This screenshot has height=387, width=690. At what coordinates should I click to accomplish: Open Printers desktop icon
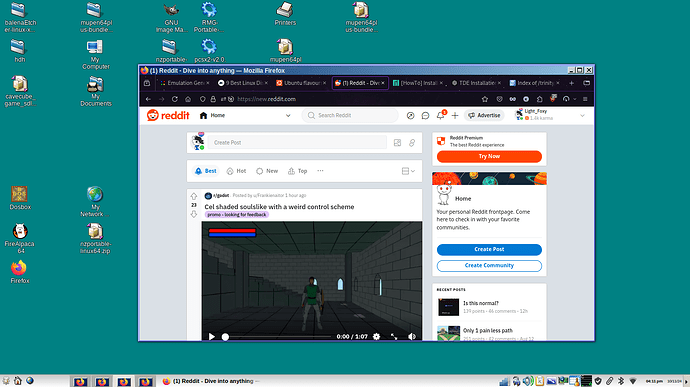pos(285,14)
